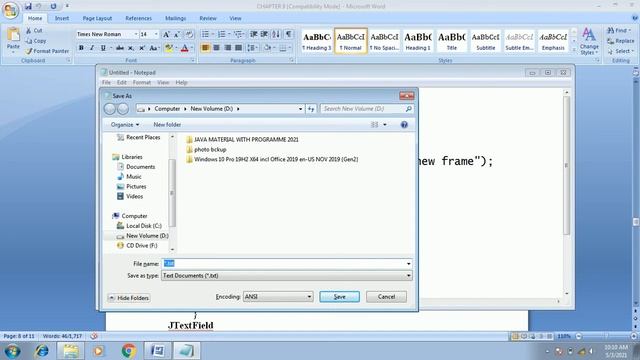
Task: Switch to References tab in Word
Action: [138, 18]
